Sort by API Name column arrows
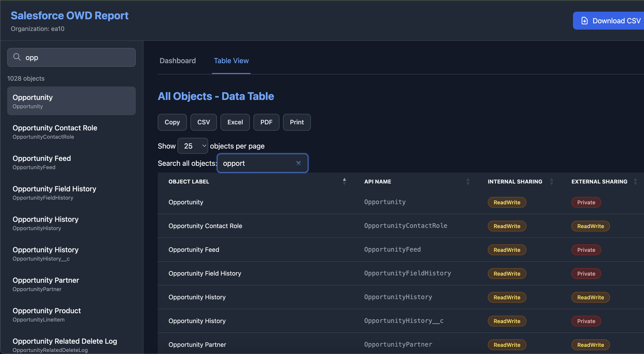 click(468, 181)
